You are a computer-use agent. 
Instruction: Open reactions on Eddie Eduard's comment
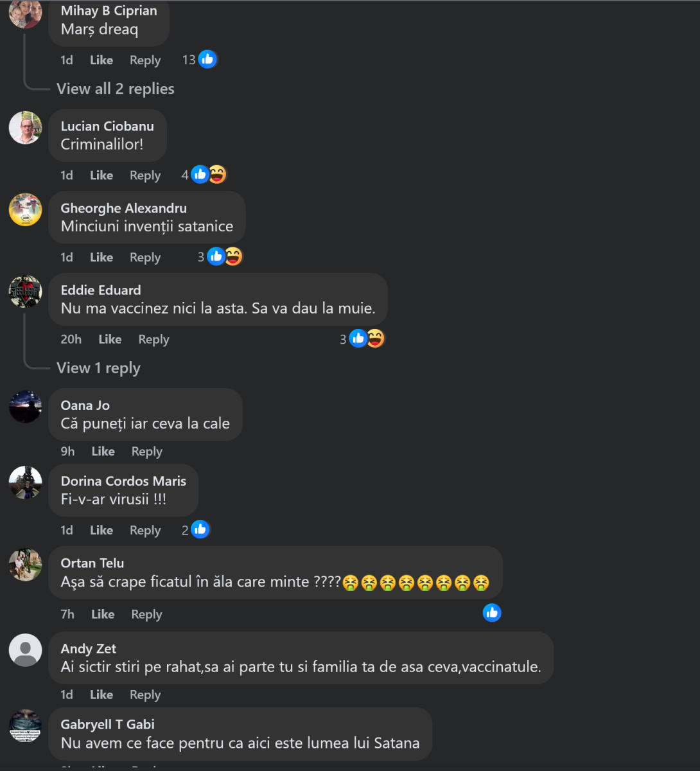(362, 339)
